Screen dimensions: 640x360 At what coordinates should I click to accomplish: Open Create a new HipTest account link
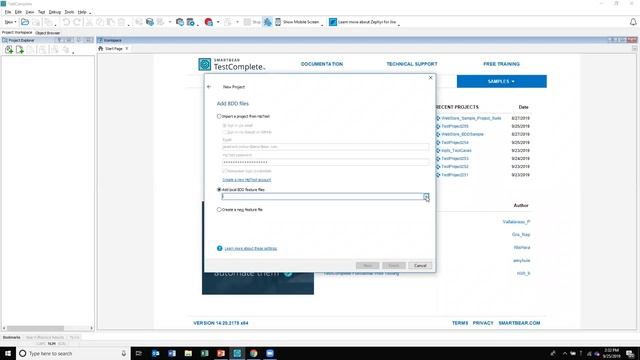click(247, 180)
